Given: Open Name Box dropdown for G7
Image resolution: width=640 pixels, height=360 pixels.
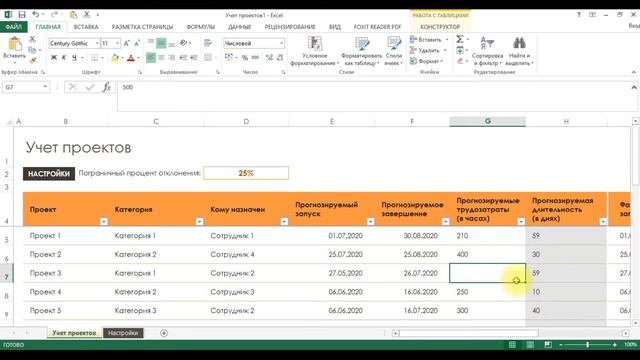Looking at the screenshot, I should 45,87.
